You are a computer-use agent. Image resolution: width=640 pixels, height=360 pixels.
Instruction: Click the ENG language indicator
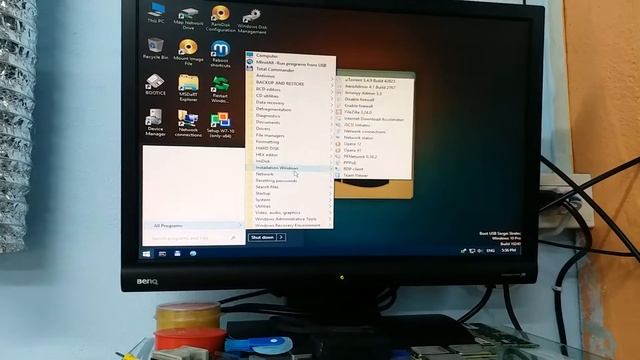tap(491, 251)
